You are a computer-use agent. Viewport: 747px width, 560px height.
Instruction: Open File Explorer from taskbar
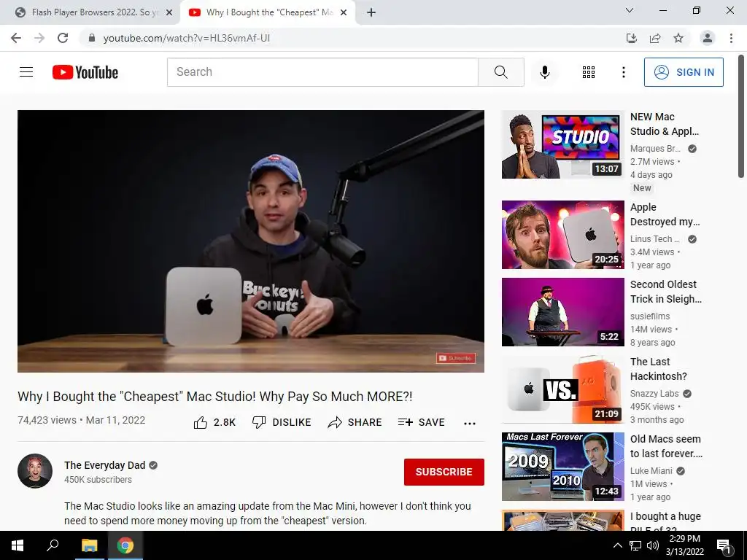click(x=89, y=545)
